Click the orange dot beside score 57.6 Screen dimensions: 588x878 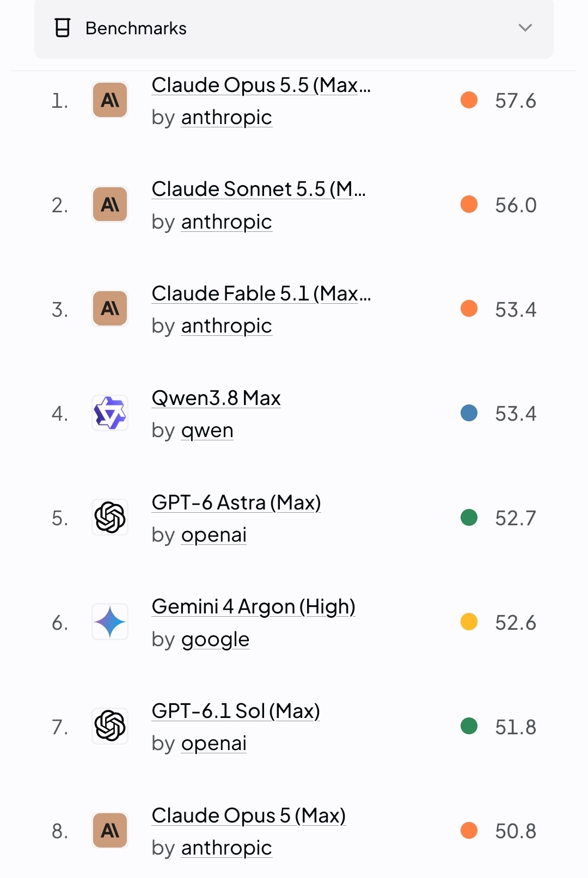(x=469, y=100)
